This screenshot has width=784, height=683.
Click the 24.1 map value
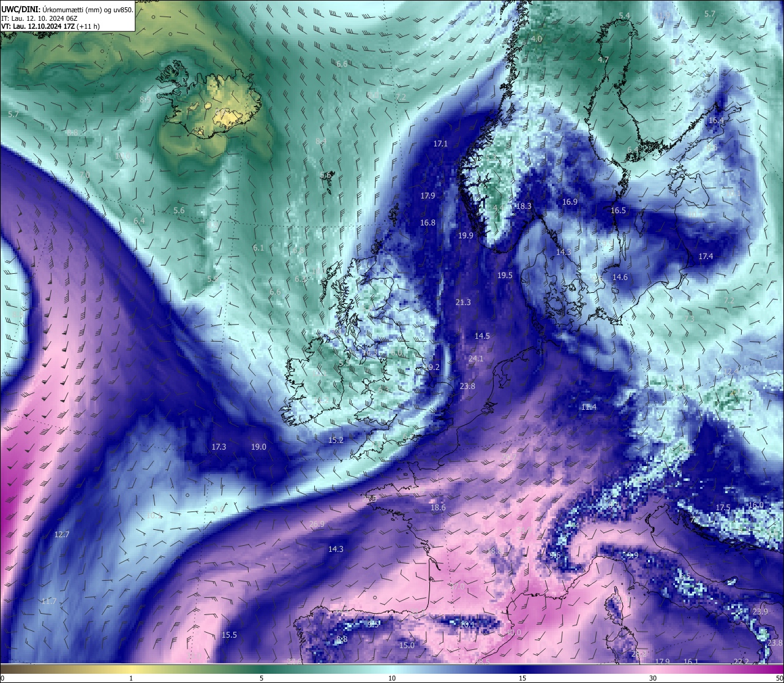pos(476,358)
